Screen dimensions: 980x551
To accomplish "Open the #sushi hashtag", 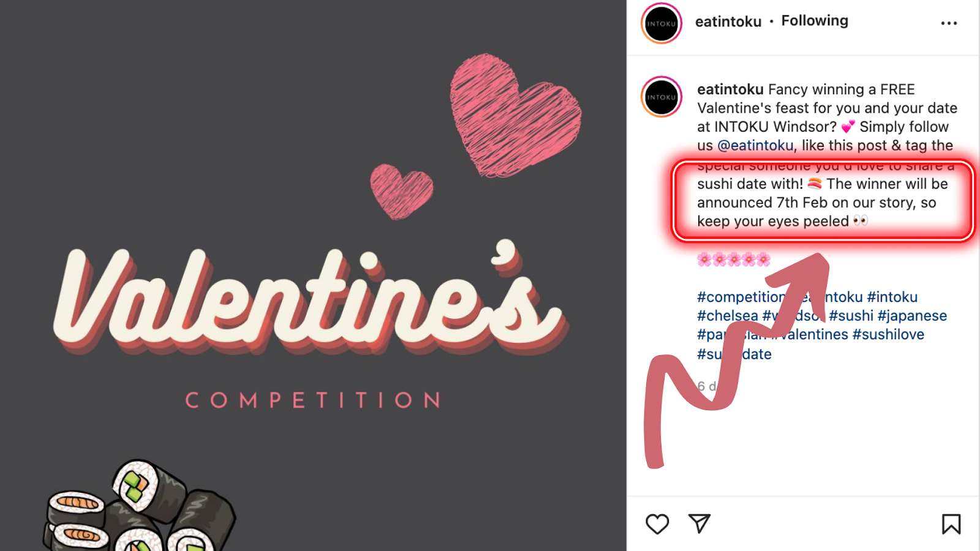I will coord(851,316).
